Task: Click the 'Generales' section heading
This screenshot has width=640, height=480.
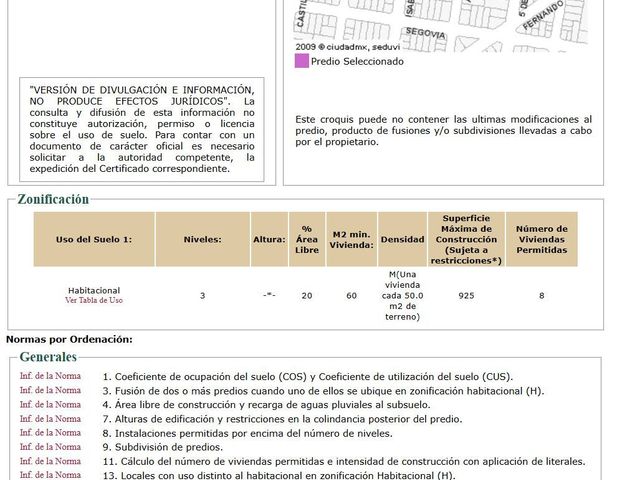Action: pos(48,357)
